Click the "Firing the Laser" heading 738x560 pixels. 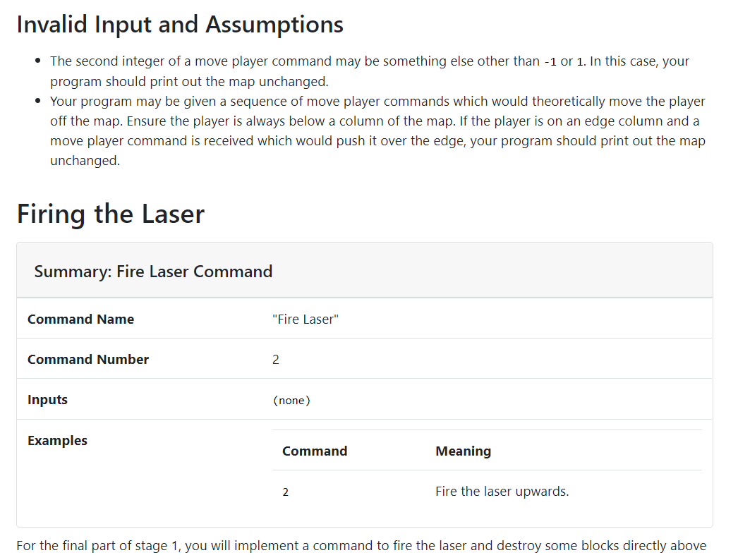111,214
